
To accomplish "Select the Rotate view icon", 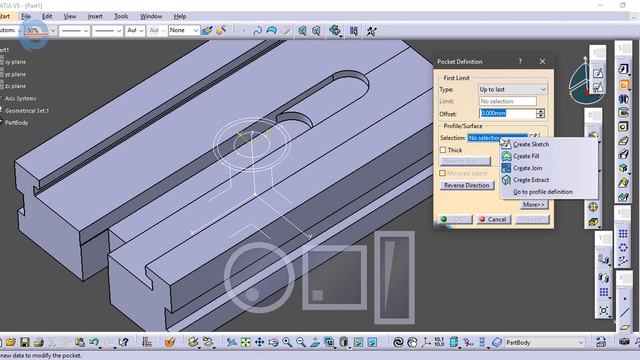I will 273,342.
